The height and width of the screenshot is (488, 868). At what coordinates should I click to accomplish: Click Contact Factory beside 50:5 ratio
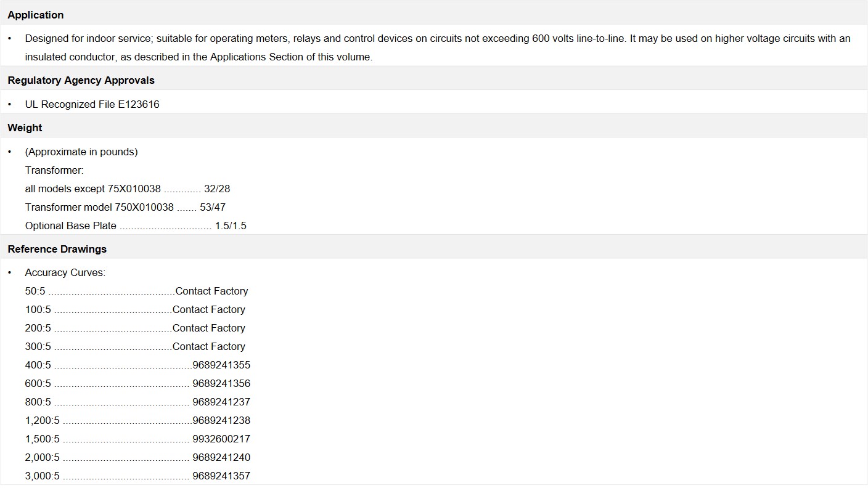(211, 291)
